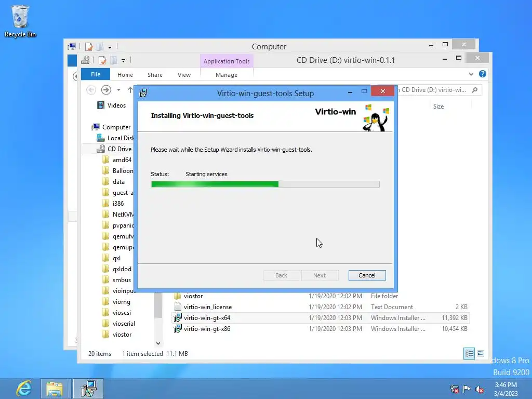Open the View ribbon tab

coord(184,75)
